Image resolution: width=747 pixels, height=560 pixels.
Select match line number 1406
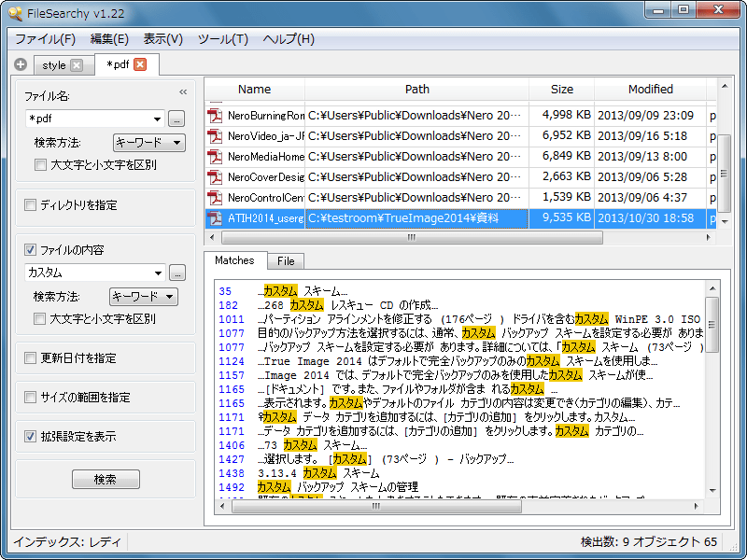pos(231,445)
